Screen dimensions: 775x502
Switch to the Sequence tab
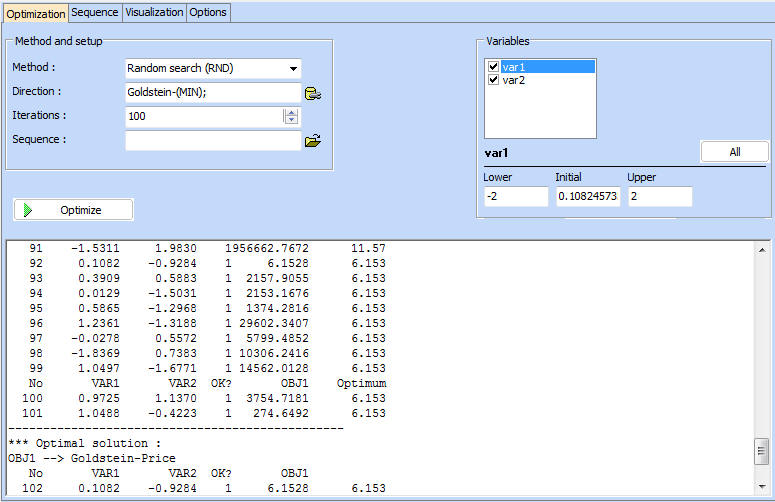pyautogui.click(x=95, y=12)
